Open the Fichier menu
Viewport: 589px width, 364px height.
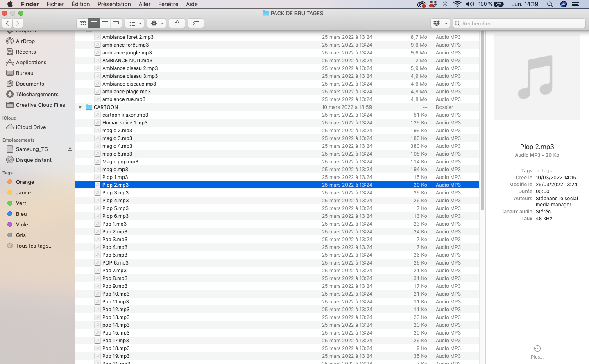(55, 4)
